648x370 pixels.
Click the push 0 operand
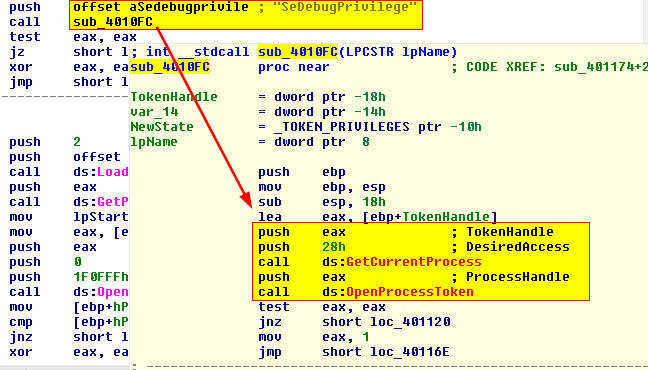click(x=77, y=262)
